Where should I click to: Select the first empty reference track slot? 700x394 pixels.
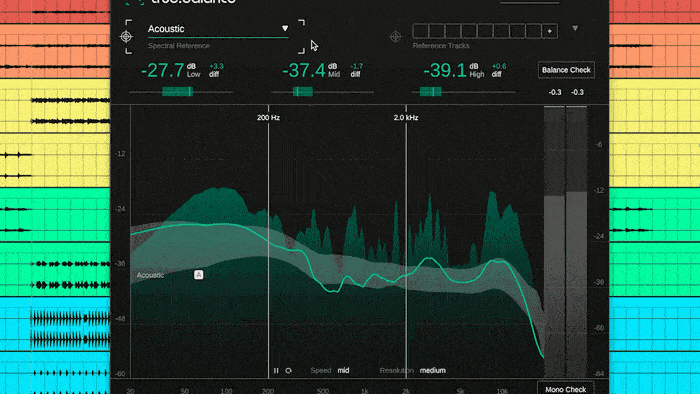pyautogui.click(x=421, y=31)
